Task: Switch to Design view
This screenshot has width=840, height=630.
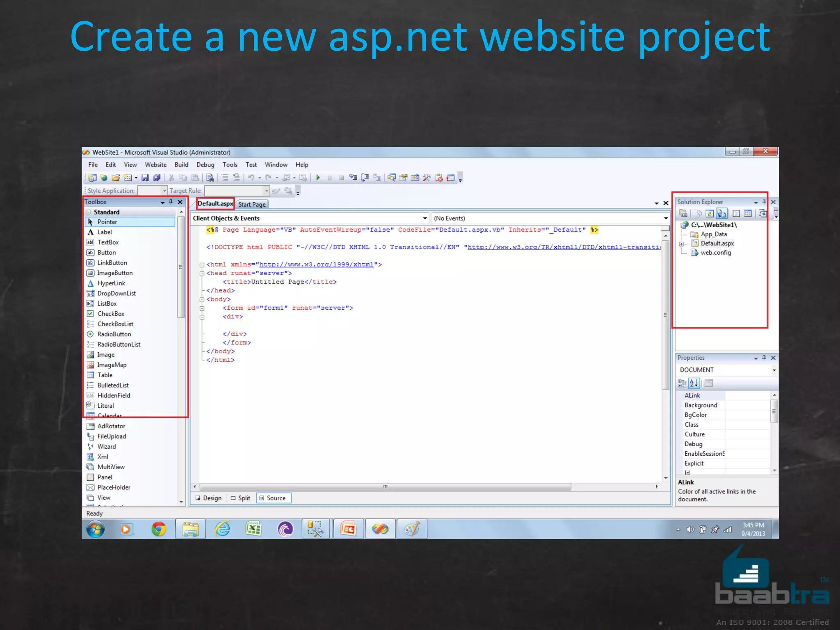Action: pyautogui.click(x=208, y=498)
